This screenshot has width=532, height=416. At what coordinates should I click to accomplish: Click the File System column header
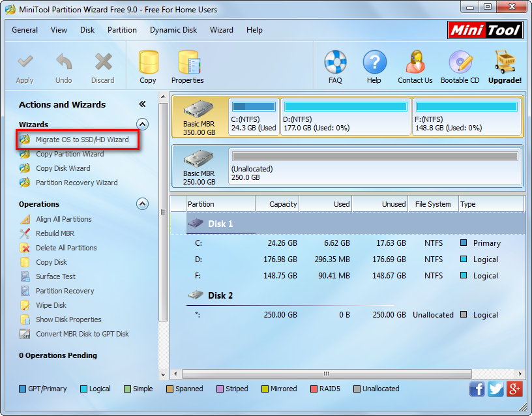pyautogui.click(x=434, y=204)
